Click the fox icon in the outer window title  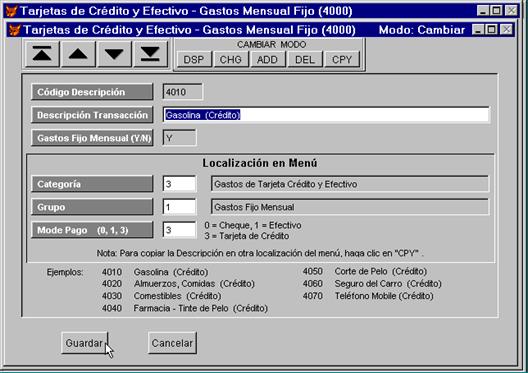pyautogui.click(x=11, y=11)
